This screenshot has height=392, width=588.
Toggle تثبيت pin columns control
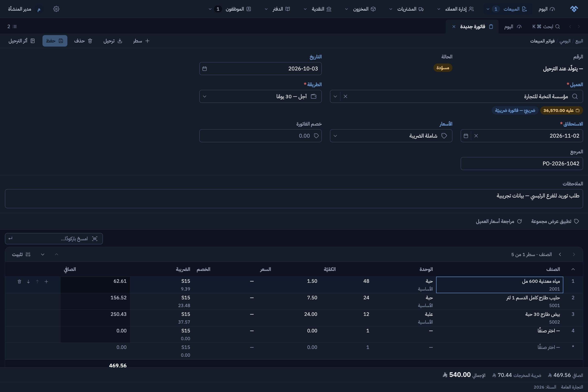point(21,254)
